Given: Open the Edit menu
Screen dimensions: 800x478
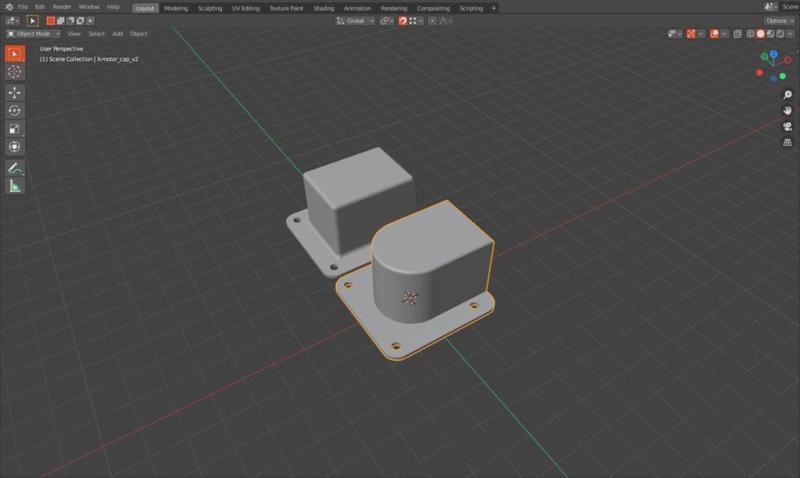Looking at the screenshot, I should tap(40, 7).
